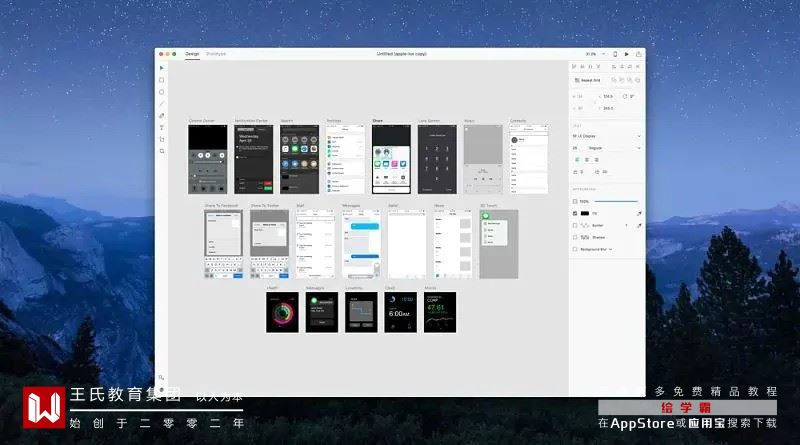Screen dimensions: 800x445
Task: Select the Stocks watch artboard
Action: pos(440,312)
